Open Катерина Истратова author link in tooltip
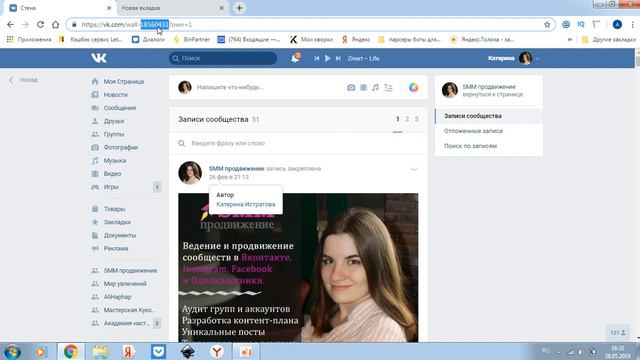 click(x=246, y=204)
